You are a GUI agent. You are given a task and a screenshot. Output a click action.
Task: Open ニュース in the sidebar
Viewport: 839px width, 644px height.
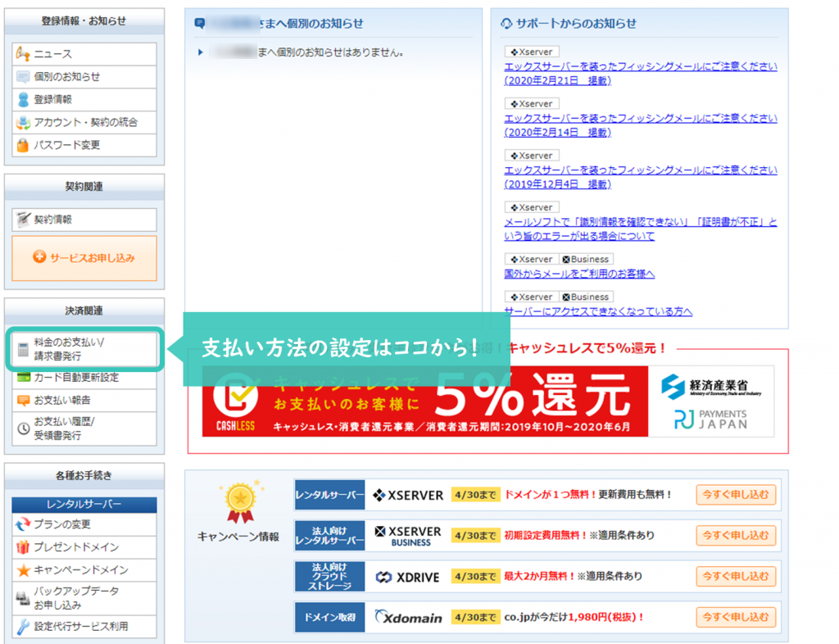tap(84, 54)
